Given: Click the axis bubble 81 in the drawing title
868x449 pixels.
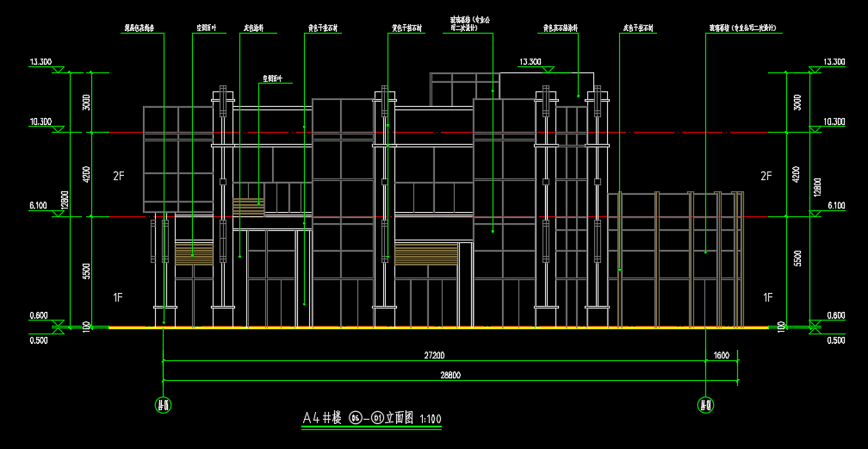Looking at the screenshot, I should (377, 419).
